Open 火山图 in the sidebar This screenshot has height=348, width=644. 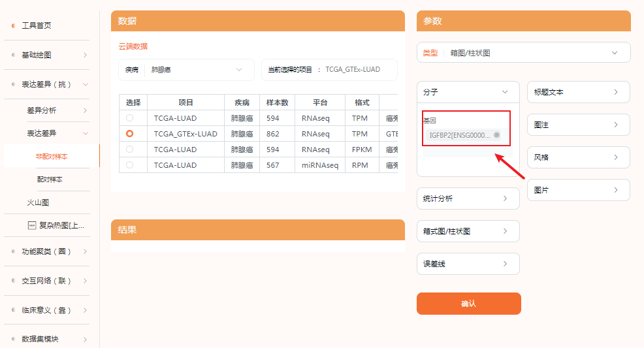[x=38, y=202]
